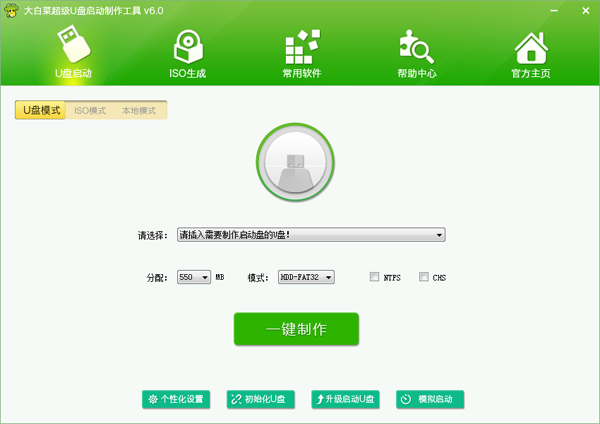This screenshot has width=600, height=424.
Task: Select the U盘模式 tab
Action: pos(41,110)
